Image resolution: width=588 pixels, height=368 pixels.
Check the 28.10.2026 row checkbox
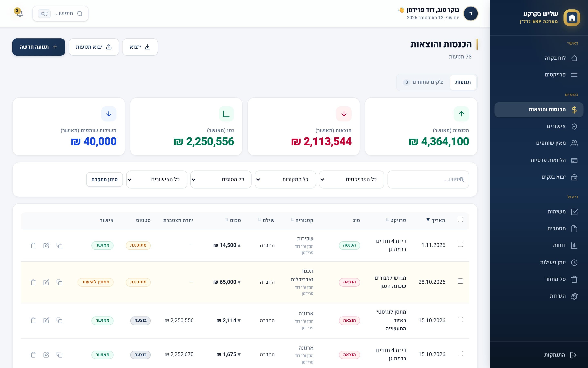tap(460, 281)
